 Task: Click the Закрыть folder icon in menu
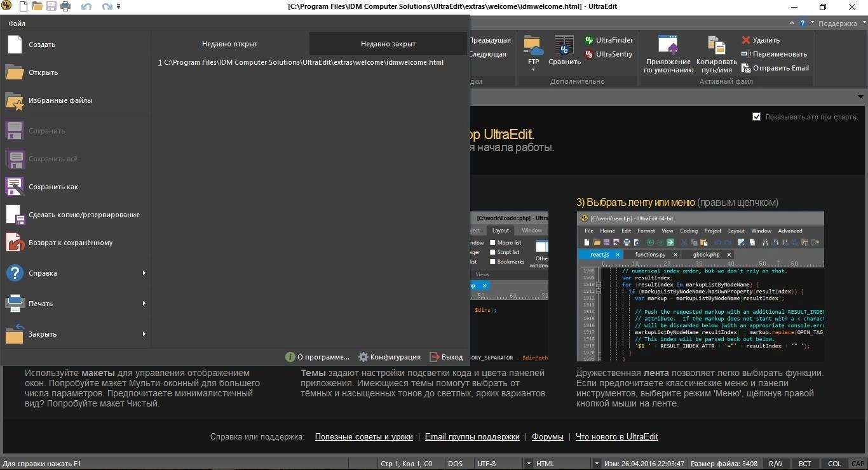15,334
